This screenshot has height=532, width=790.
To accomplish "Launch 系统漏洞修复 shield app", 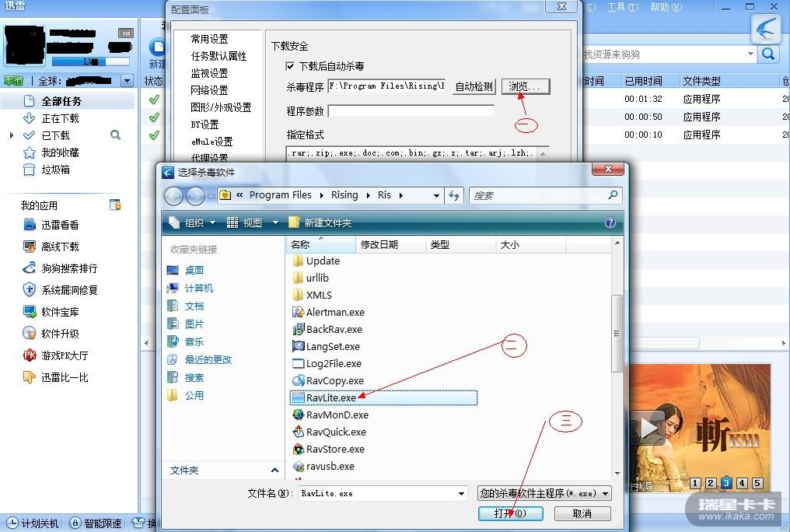I will [60, 289].
